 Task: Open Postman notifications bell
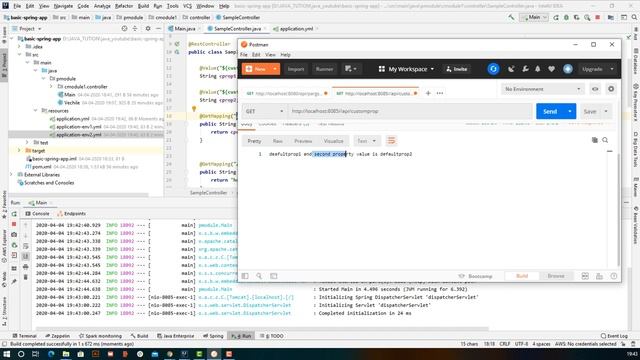pos(538,69)
